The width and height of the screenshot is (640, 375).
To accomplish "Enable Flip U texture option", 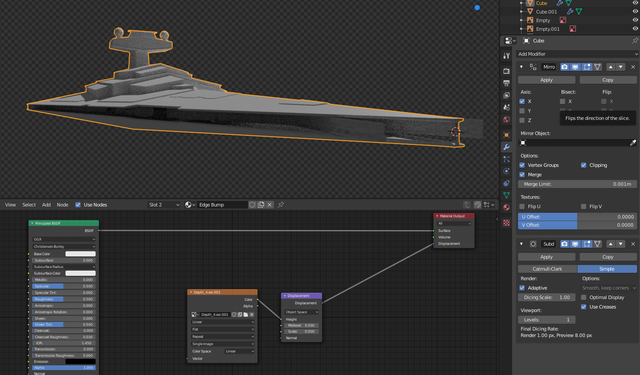I will click(522, 206).
